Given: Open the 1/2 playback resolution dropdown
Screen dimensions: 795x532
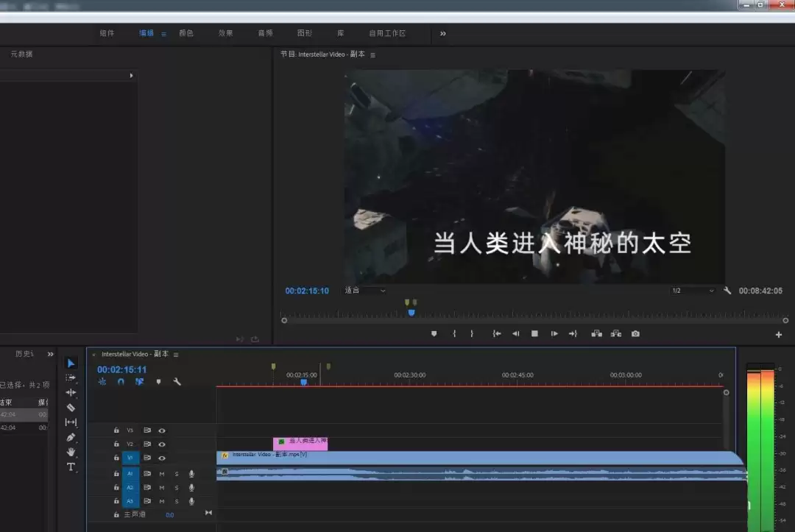Looking at the screenshot, I should click(x=693, y=291).
